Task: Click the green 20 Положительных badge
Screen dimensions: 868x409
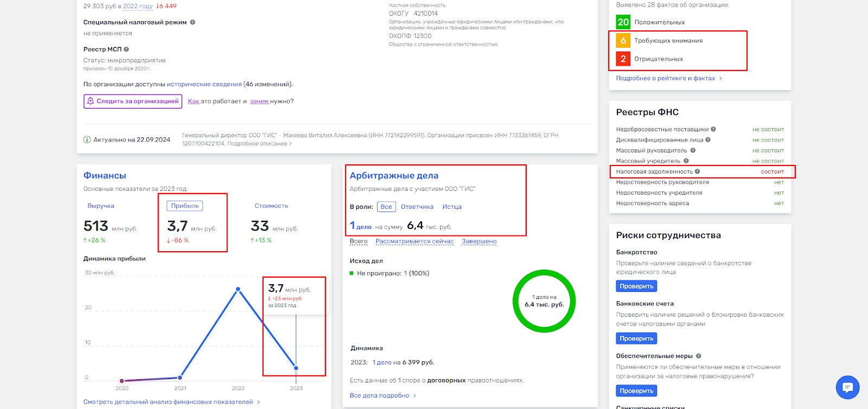Action: [x=623, y=22]
